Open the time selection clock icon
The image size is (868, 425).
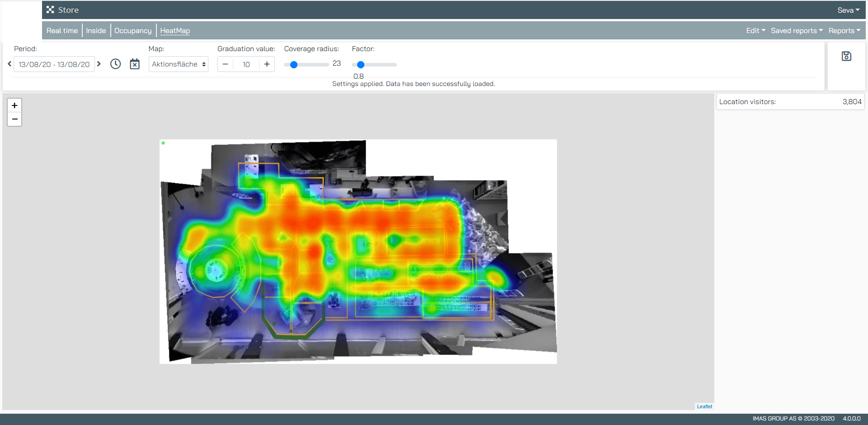point(116,64)
